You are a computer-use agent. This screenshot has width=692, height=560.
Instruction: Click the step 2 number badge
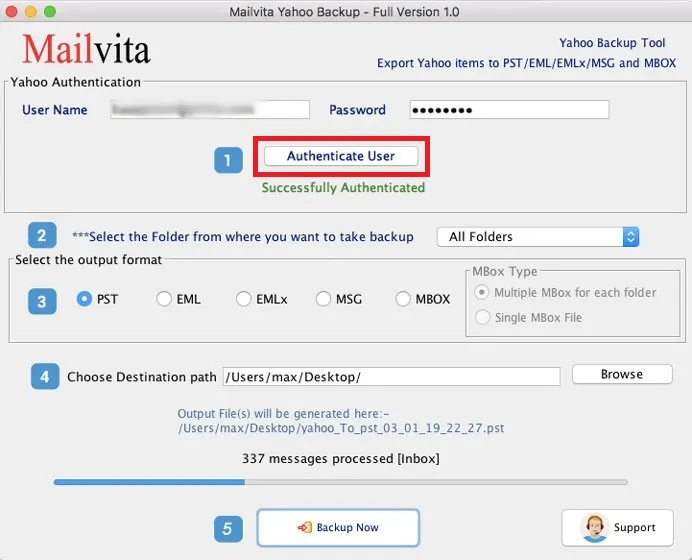tap(42, 237)
